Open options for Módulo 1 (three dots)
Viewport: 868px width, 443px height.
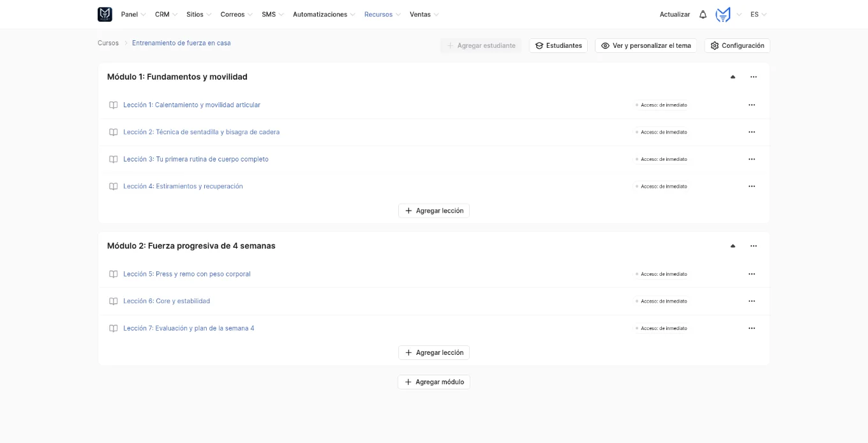[x=754, y=77]
